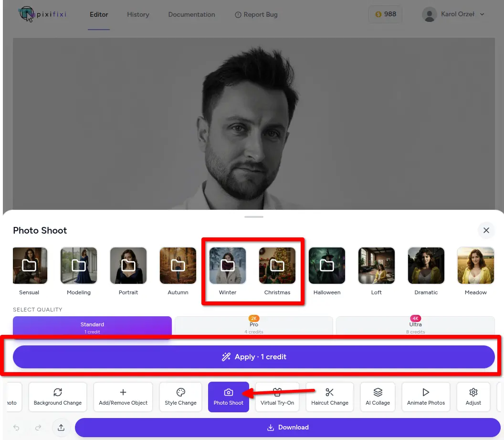Select the Ultra 4K quality option

tap(415, 324)
